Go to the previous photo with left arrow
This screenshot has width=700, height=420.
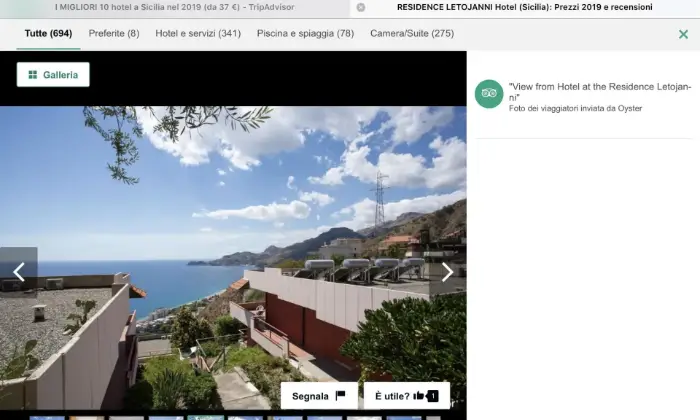19,272
